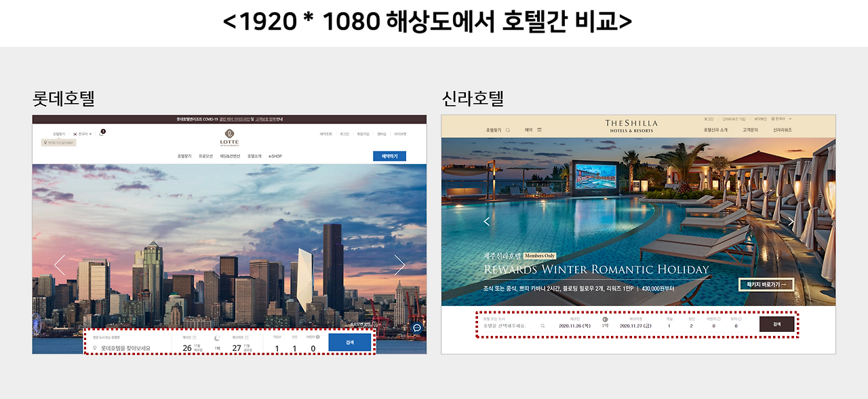Click Shilla adult count 2 value
Screen dimensions: 868x399
[691, 326]
